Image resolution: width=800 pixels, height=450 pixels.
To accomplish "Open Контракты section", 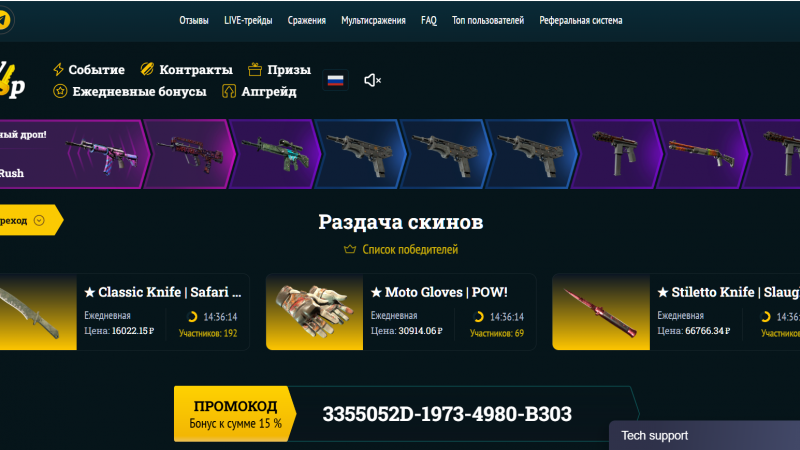I will 187,69.
